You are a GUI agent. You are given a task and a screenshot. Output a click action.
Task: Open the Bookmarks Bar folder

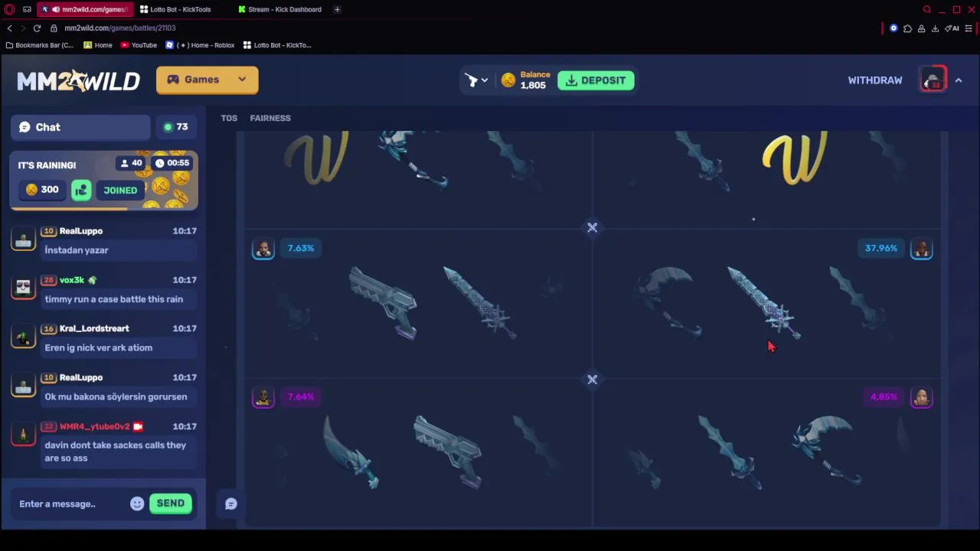39,45
